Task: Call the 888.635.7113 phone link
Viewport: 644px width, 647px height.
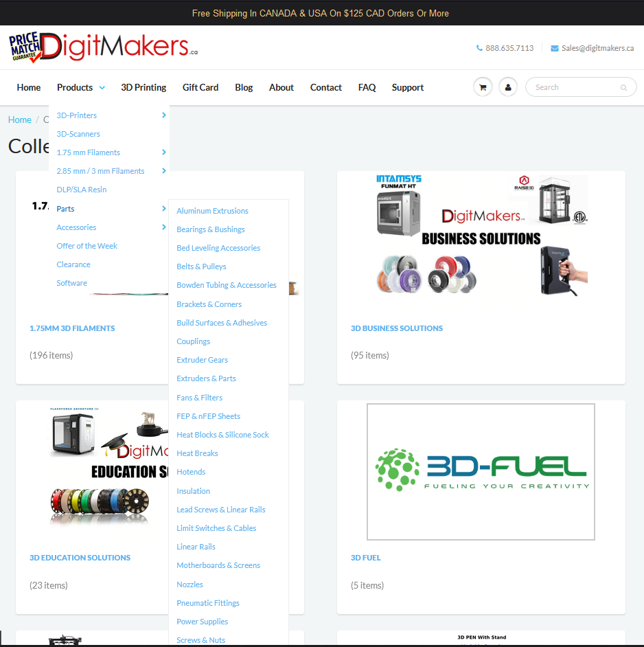Action: (509, 48)
